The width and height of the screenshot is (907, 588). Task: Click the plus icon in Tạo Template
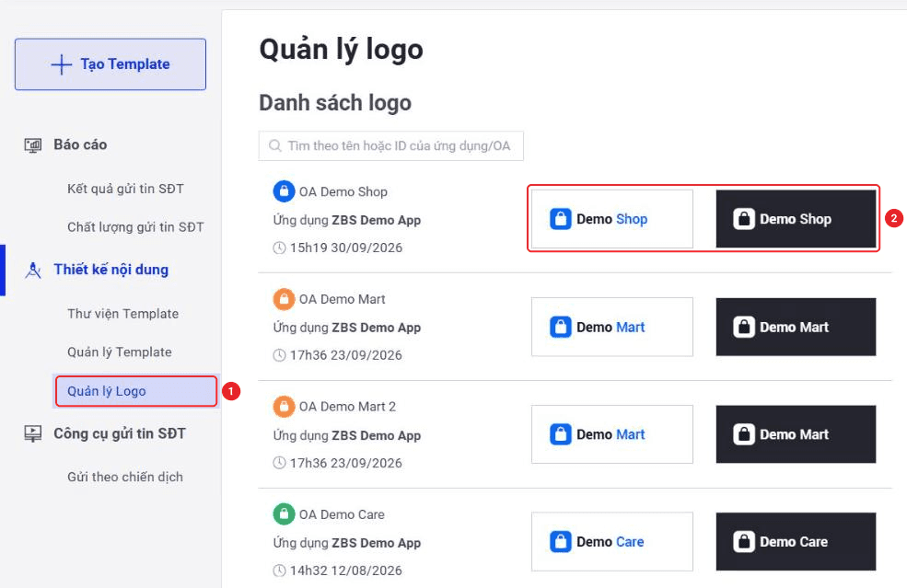tap(62, 64)
